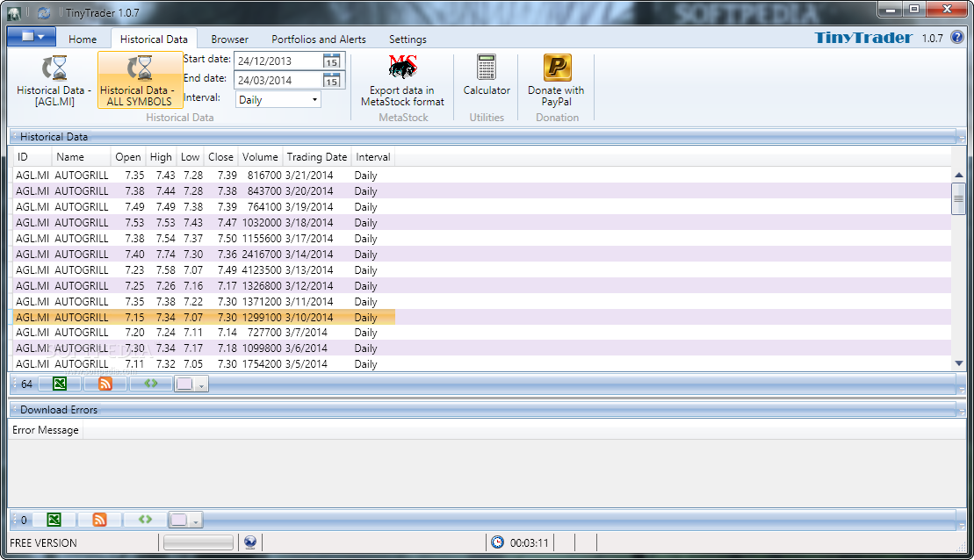Export Historical Data grid to RSS
This screenshot has width=974, height=560.
pyautogui.click(x=105, y=384)
